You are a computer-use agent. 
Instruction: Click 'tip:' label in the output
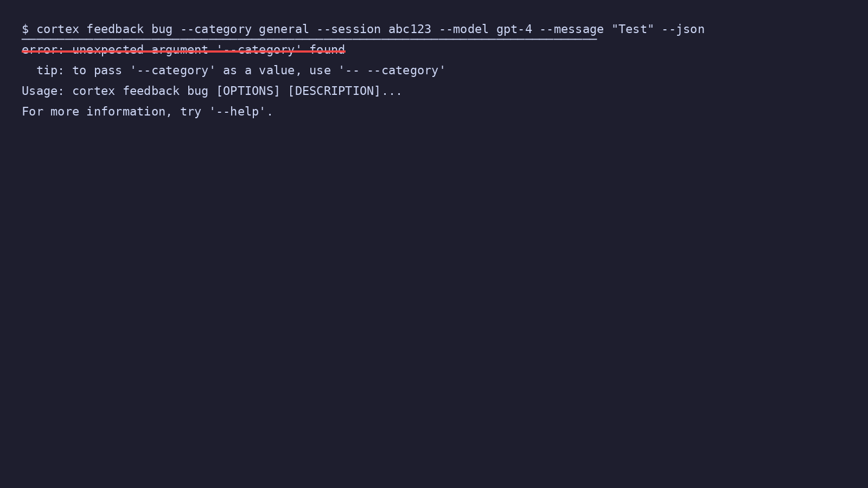pos(50,70)
